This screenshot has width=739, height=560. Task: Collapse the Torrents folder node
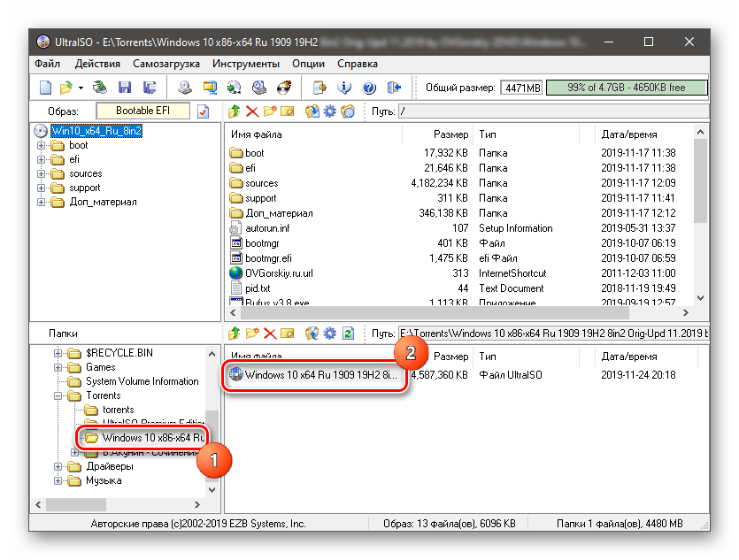pyautogui.click(x=58, y=395)
